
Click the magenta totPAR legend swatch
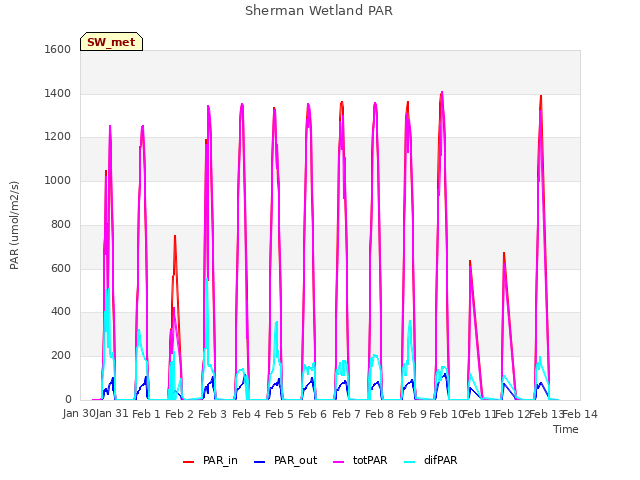pyautogui.click(x=339, y=462)
